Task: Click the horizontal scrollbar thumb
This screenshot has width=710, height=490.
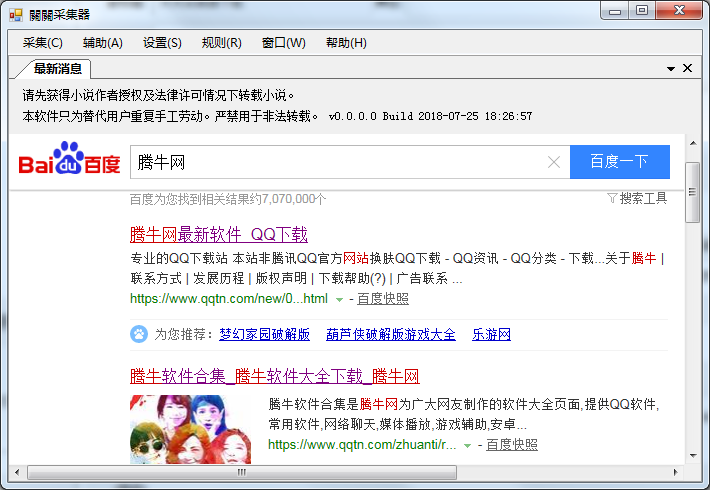Action: pos(242,472)
